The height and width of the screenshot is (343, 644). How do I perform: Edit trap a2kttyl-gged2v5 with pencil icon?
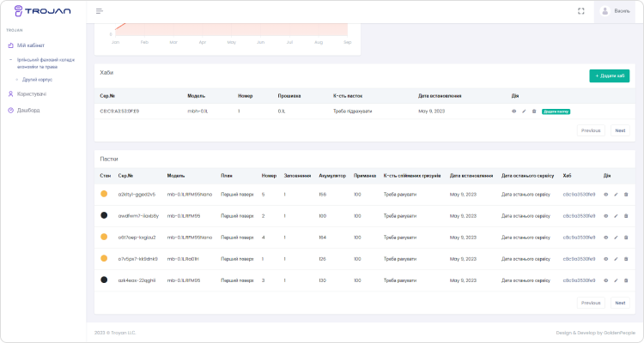616,195
